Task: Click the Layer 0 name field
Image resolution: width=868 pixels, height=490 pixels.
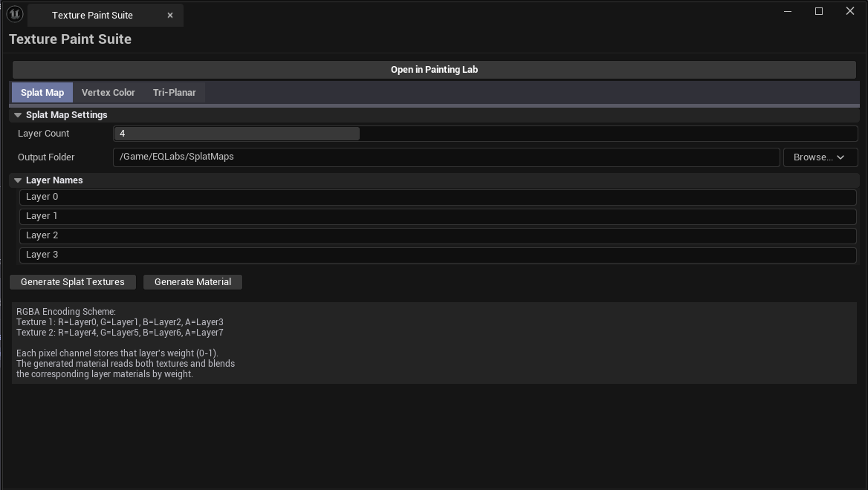Action: pyautogui.click(x=438, y=197)
